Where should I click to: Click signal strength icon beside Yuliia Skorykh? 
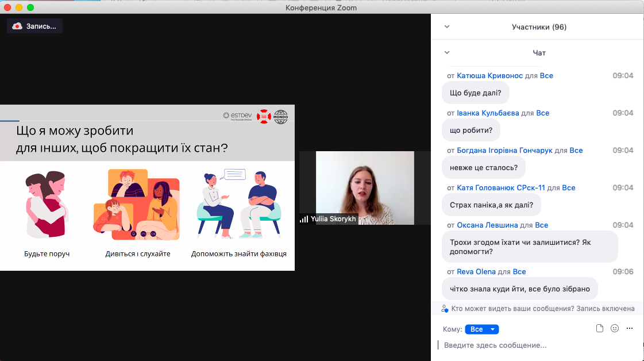click(304, 219)
